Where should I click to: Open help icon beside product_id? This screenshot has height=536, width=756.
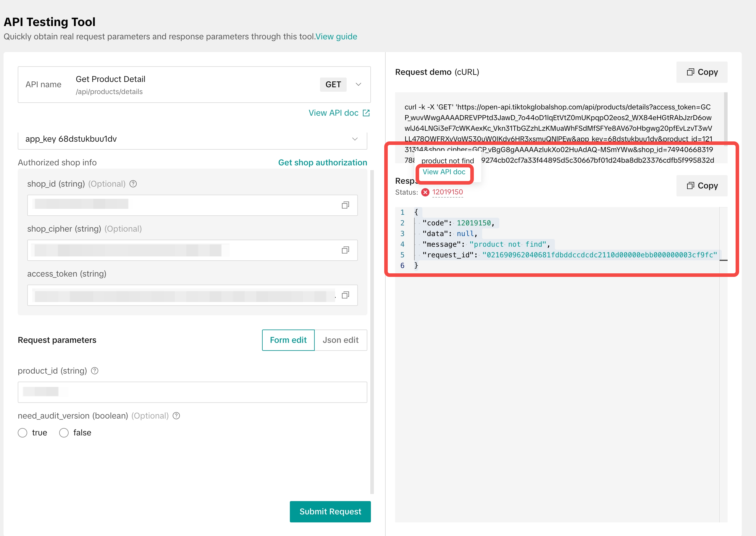tap(95, 371)
